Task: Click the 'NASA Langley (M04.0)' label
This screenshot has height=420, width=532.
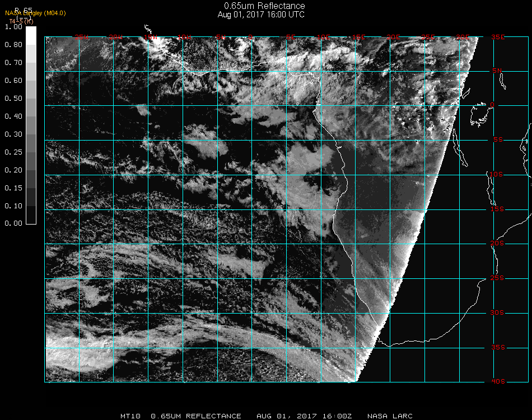Action: tap(35, 13)
